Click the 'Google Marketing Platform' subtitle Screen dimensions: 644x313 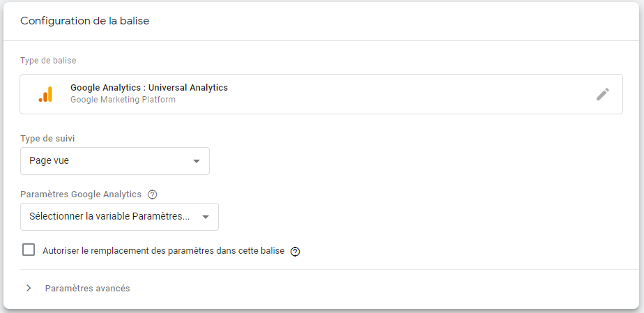pos(123,100)
